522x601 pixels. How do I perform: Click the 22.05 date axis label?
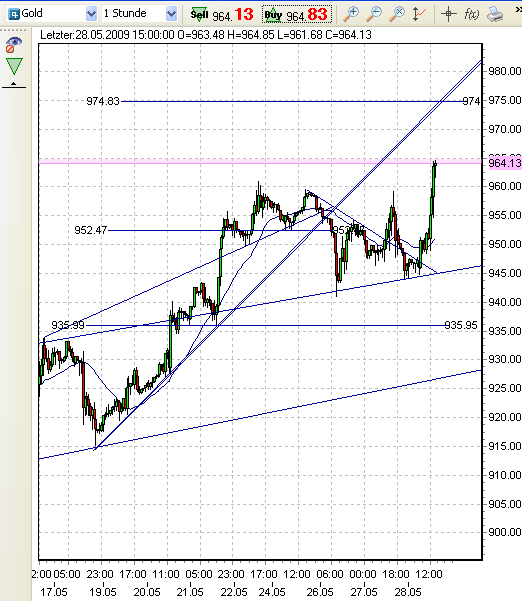point(234,592)
